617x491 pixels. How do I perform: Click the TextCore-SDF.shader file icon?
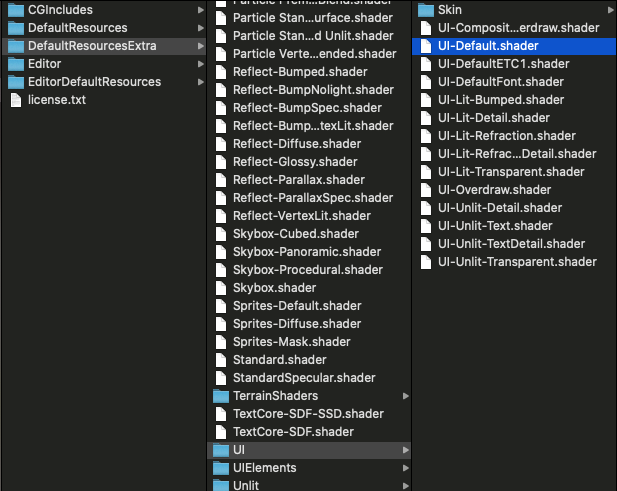[221, 432]
